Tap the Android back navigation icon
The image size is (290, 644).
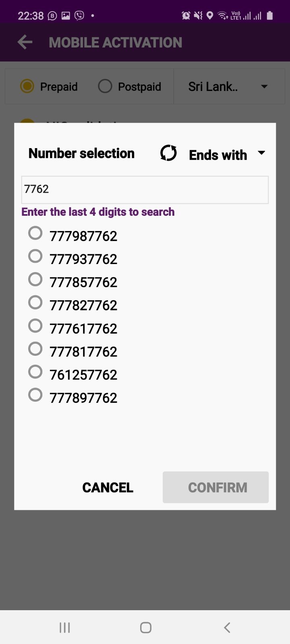click(227, 627)
